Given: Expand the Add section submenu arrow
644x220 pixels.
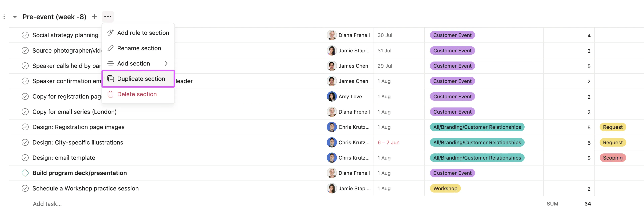Looking at the screenshot, I should pyautogui.click(x=166, y=63).
